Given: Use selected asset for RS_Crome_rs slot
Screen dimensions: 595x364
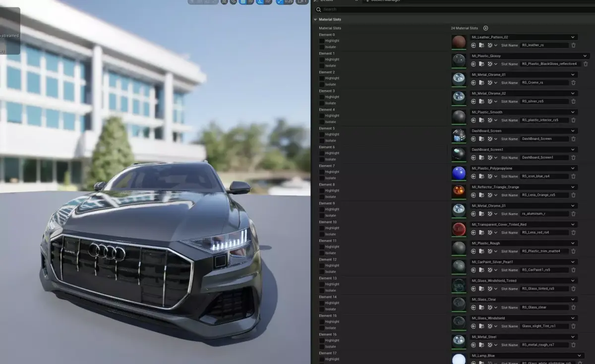Looking at the screenshot, I should click(x=474, y=83).
